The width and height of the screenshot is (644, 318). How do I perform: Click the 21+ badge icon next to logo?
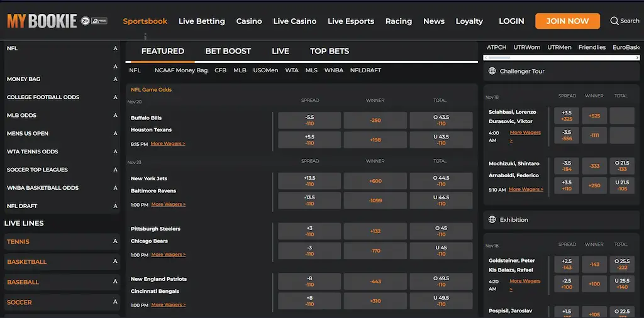tap(86, 21)
